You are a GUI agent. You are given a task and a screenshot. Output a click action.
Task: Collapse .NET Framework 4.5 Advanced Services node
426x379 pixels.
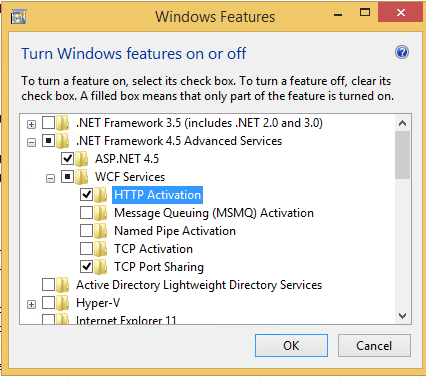pos(31,143)
